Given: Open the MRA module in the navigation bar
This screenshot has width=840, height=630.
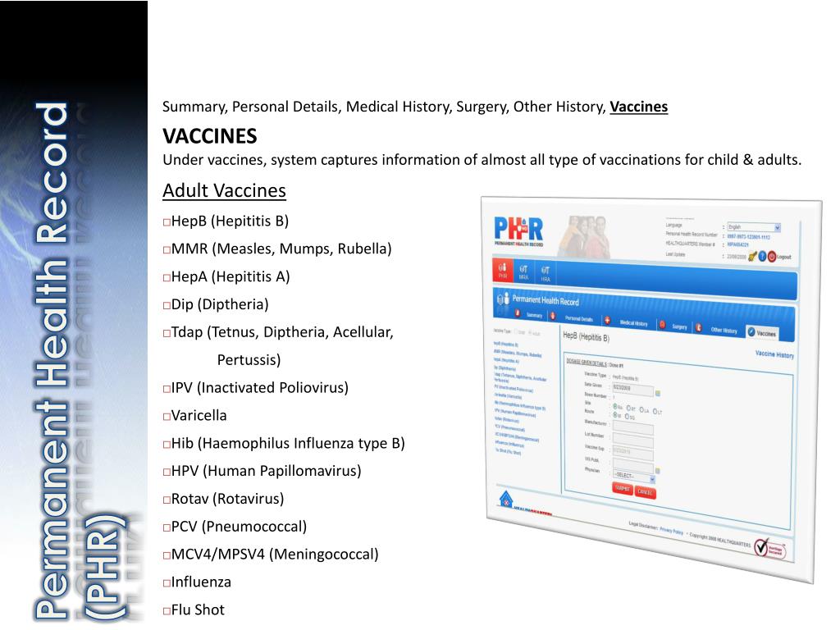Looking at the screenshot, I should coord(523,272).
